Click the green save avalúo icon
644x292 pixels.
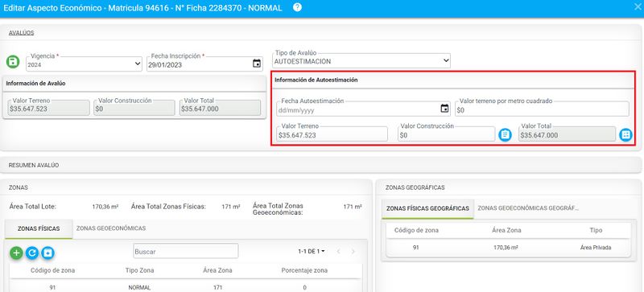(13, 62)
